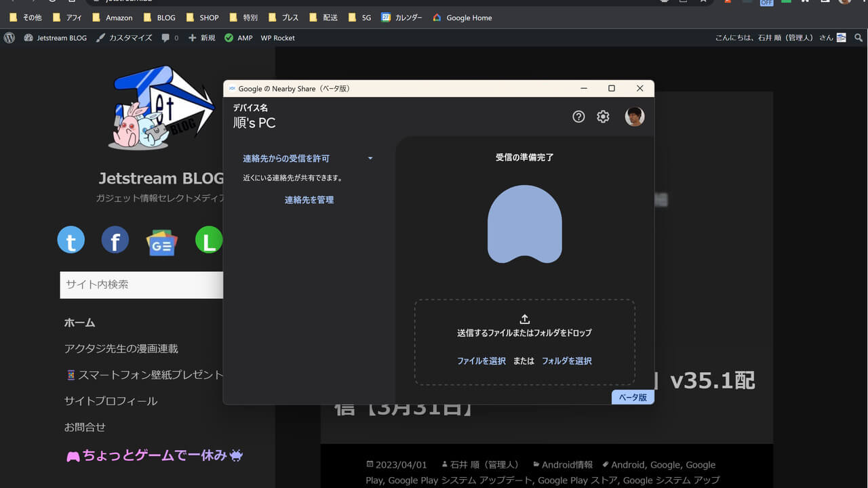This screenshot has width=868, height=488.
Task: Click the LINE icon on the sidebar
Action: point(208,239)
